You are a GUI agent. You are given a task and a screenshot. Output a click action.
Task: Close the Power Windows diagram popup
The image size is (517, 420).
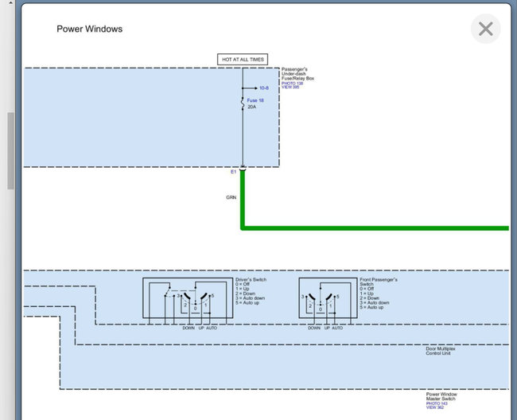[x=485, y=29]
